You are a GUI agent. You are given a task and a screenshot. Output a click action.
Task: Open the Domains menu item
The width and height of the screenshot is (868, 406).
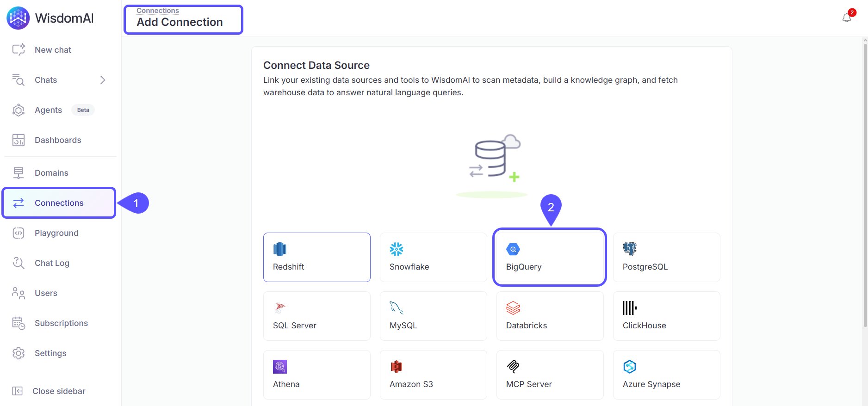[51, 173]
